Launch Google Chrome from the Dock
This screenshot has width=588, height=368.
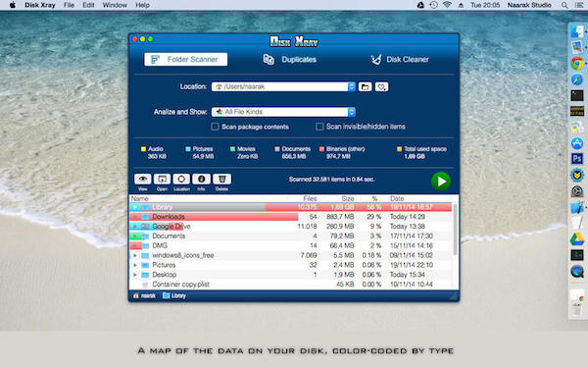(577, 64)
